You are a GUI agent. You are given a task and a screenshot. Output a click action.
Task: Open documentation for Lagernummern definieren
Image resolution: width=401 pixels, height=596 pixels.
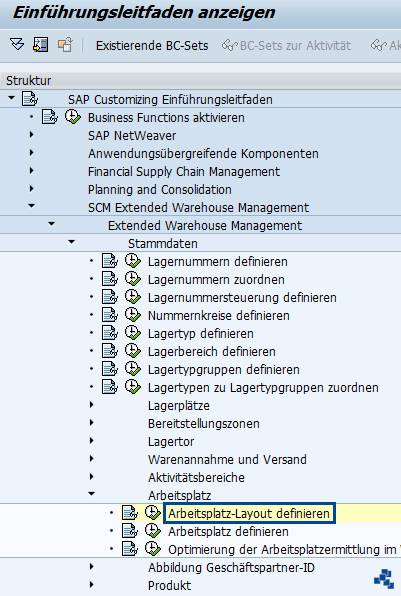110,261
